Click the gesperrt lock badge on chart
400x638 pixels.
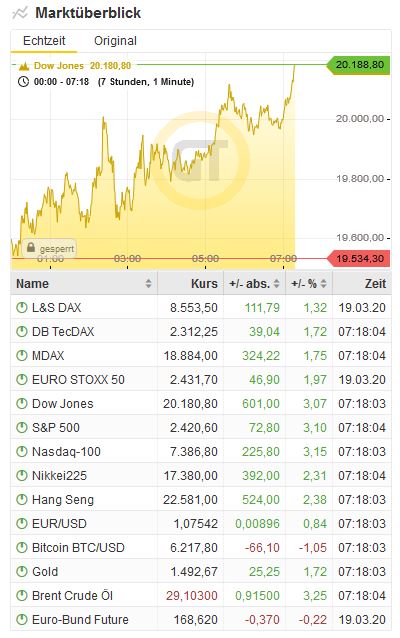coord(49,248)
